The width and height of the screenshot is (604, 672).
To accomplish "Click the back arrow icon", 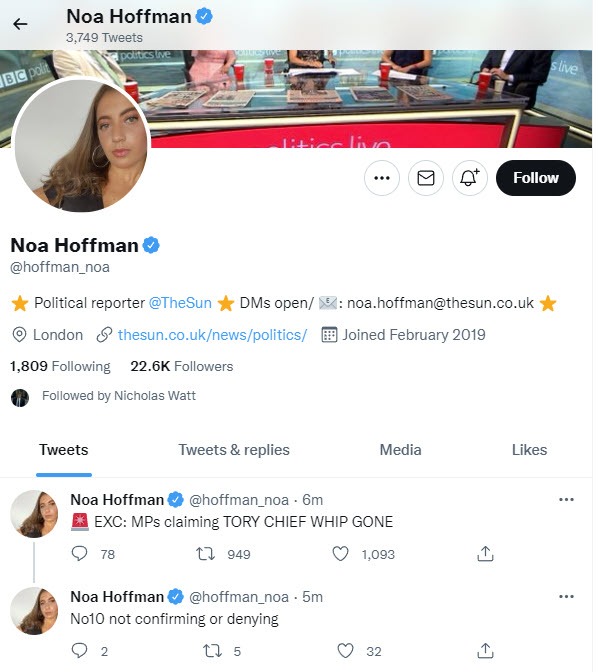I will pyautogui.click(x=20, y=25).
